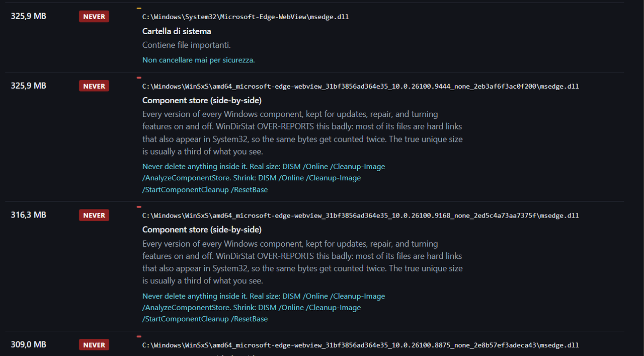644x356 pixels.
Task: Click 'Non cancellare mai per sicurezza.' advice
Action: coord(199,60)
